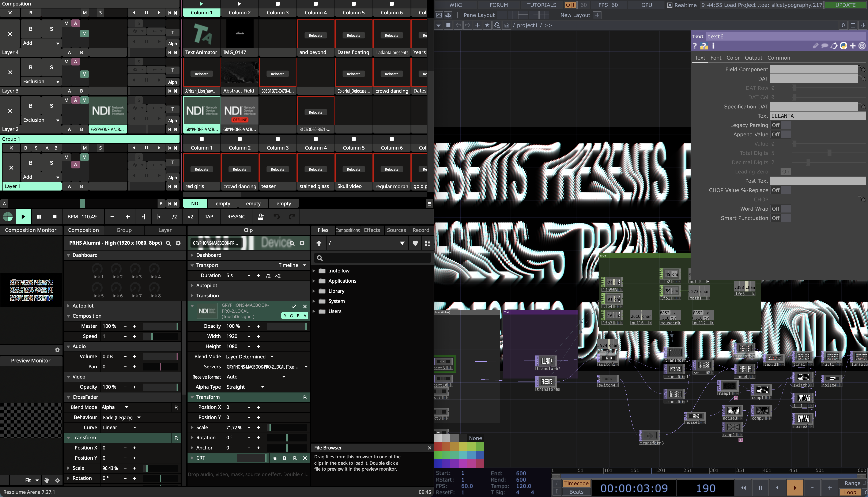Adjust the composition Master slider
This screenshot has height=497, width=868.
tap(161, 326)
